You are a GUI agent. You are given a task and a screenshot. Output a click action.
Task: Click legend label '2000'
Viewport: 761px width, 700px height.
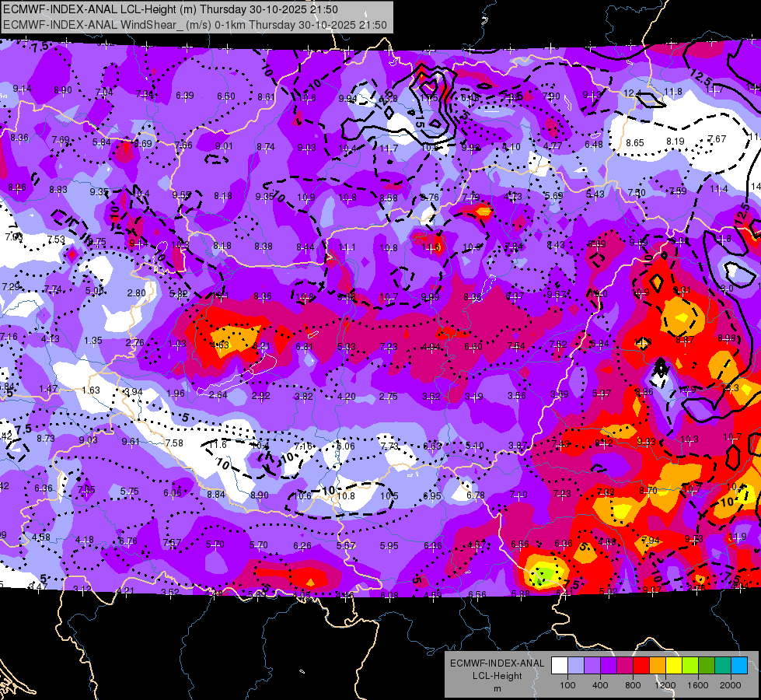pos(731,685)
